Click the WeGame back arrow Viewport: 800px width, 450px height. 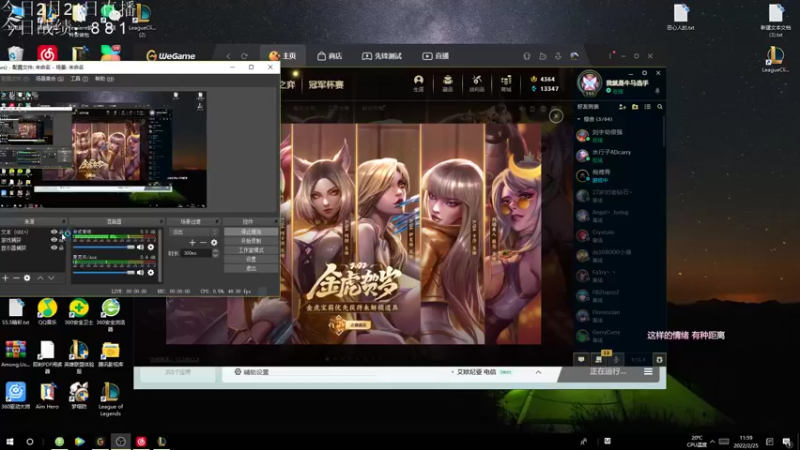pos(228,56)
